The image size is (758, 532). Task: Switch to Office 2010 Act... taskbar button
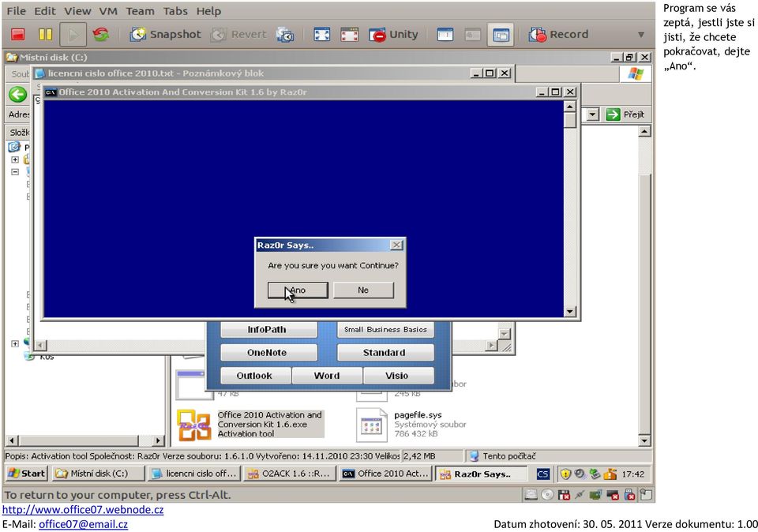pyautogui.click(x=385, y=474)
